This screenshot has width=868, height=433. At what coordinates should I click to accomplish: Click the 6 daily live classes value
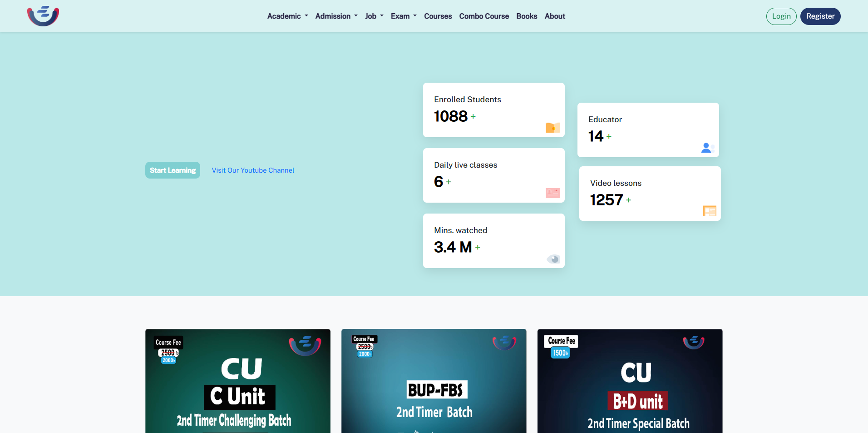click(x=439, y=182)
